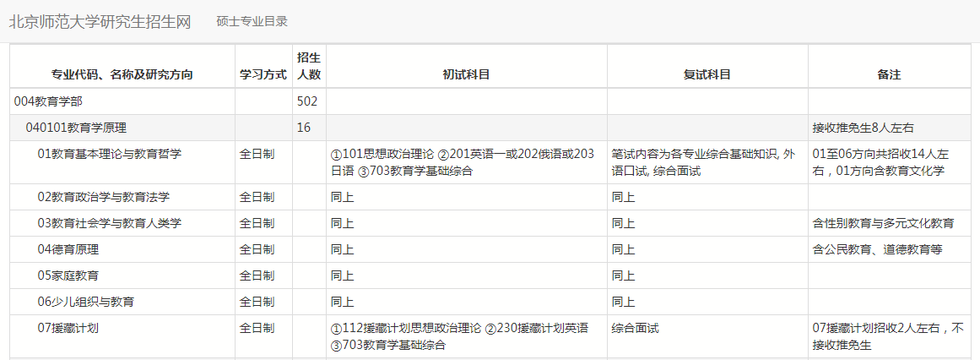This screenshot has height=360, width=980.
Task: Select the 复试科目 column header
Action: coord(707,74)
